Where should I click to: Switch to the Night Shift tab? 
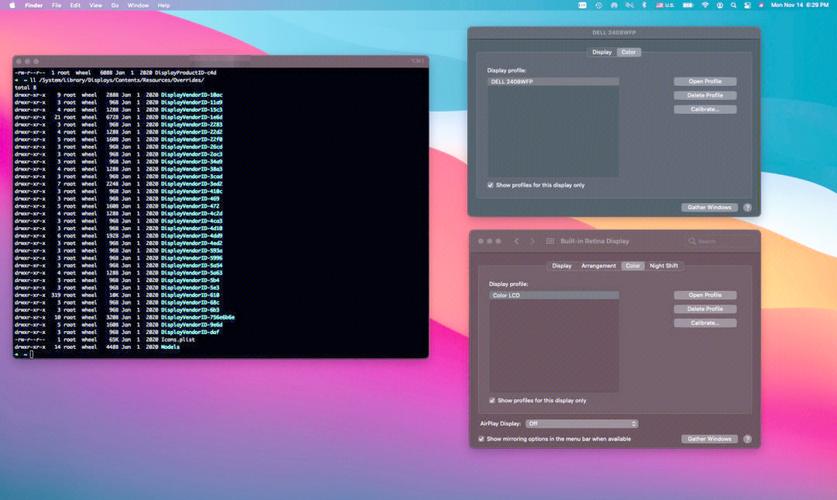click(663, 266)
